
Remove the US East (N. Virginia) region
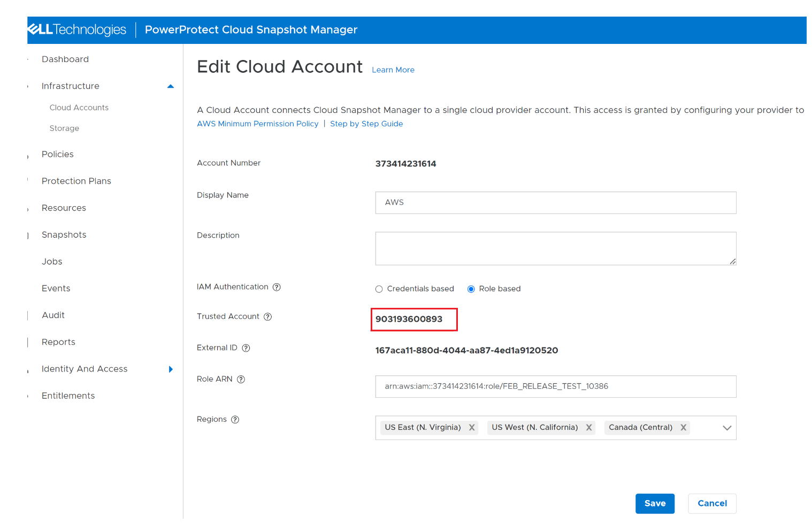pyautogui.click(x=472, y=427)
